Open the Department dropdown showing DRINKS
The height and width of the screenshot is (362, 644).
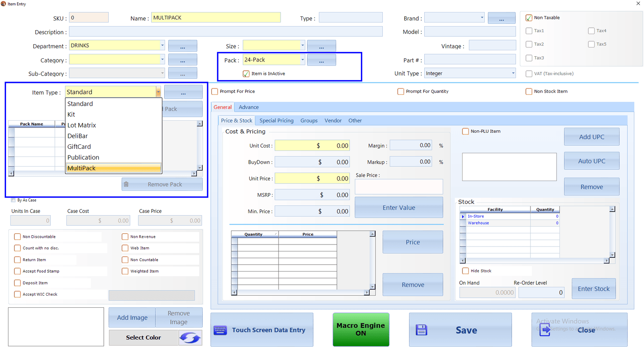coord(162,45)
